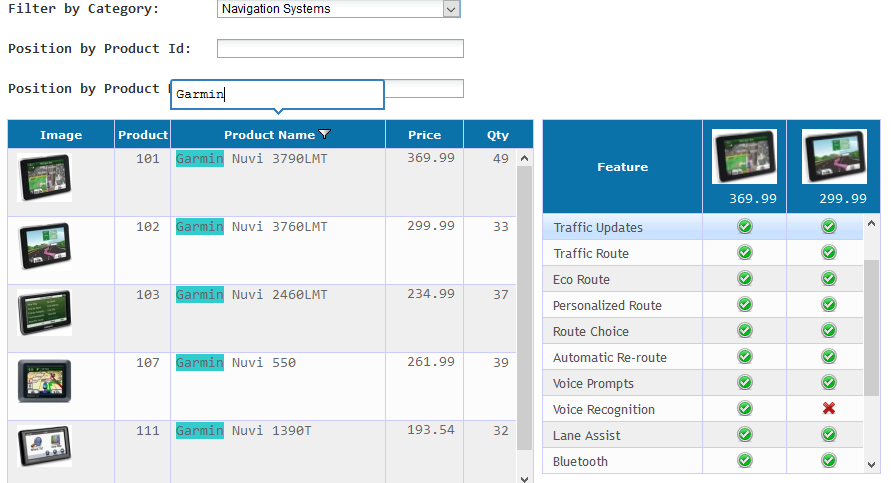Viewport: 891px width, 483px height.
Task: Select the Bluetooth feature row
Action: [x=703, y=461]
